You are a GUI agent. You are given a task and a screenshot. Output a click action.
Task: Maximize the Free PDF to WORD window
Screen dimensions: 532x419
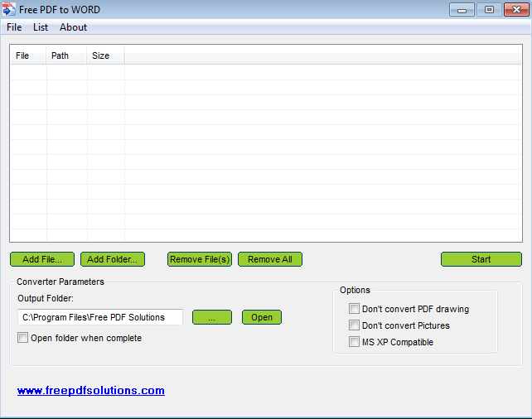(x=489, y=9)
